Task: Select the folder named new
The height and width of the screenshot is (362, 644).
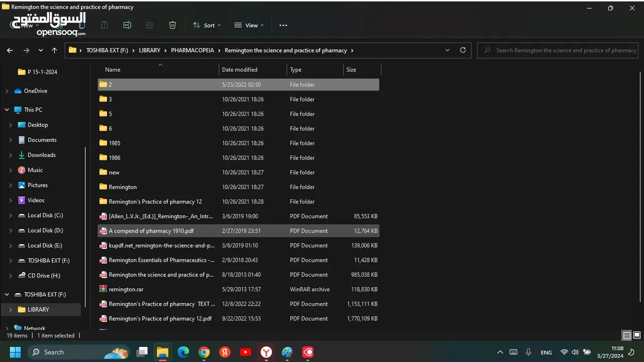Action: 239,172
